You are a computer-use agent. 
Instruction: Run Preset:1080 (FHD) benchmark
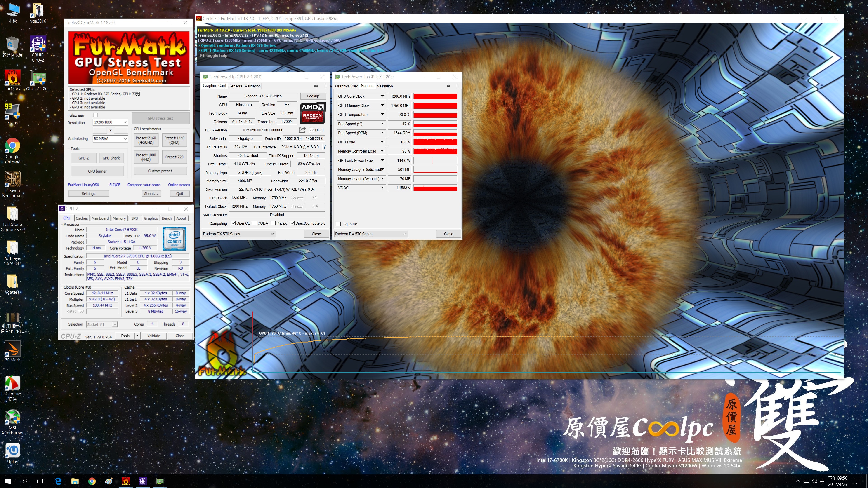tap(146, 157)
